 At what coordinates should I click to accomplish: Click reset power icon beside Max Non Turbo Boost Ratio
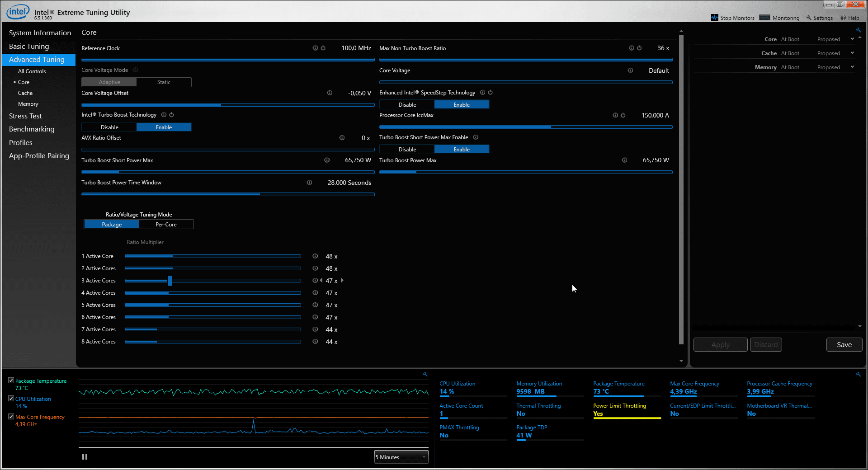point(639,48)
